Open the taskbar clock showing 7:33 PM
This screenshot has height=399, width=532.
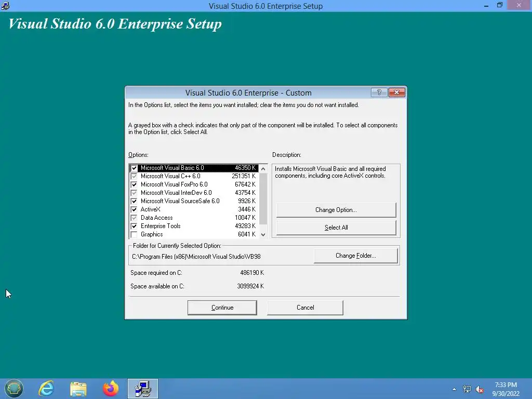click(x=506, y=389)
